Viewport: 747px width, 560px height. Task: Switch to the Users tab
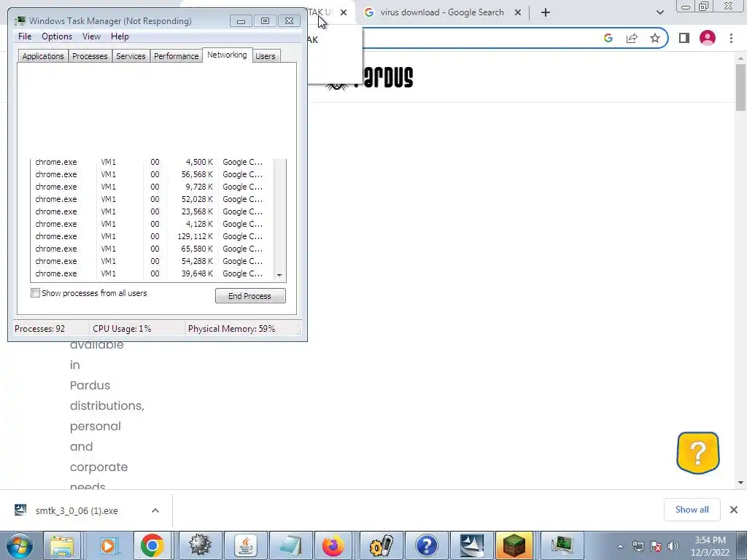[266, 55]
